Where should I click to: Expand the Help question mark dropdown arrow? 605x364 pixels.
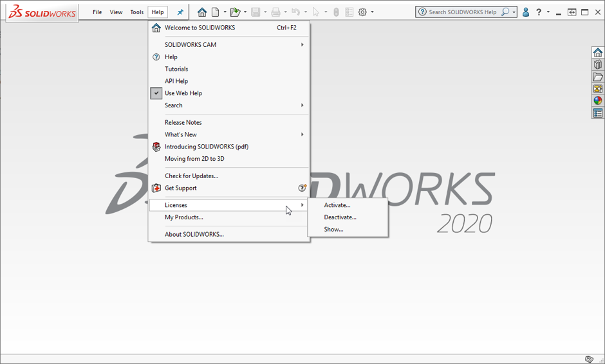548,12
